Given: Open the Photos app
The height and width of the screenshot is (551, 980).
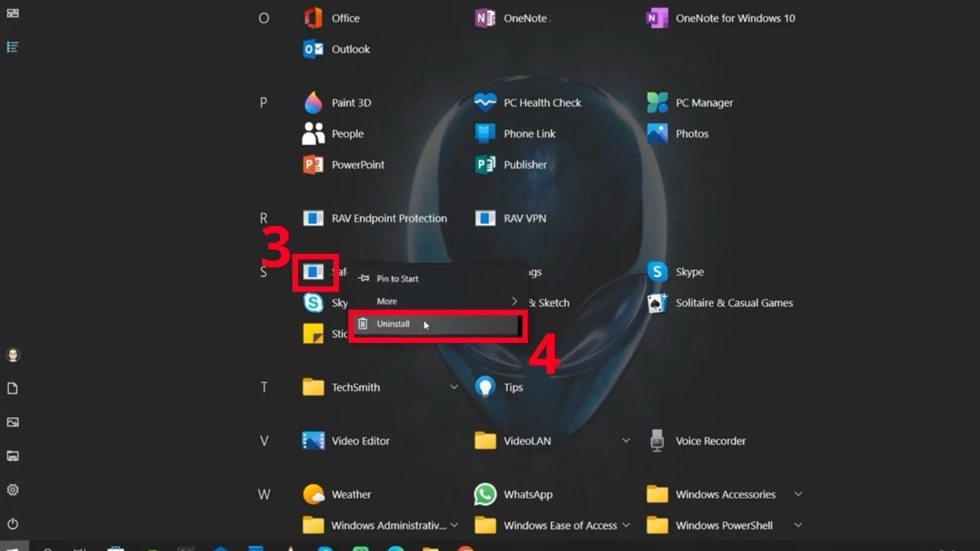Looking at the screenshot, I should (x=678, y=134).
